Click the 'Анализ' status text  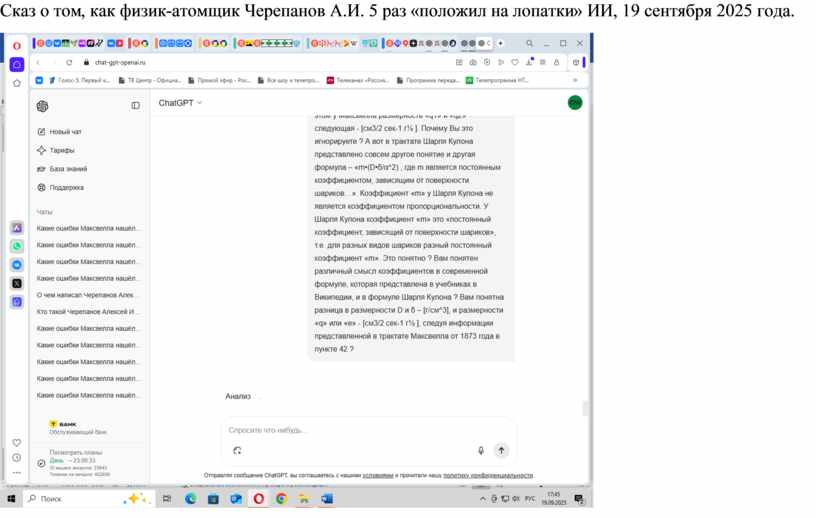click(x=238, y=397)
